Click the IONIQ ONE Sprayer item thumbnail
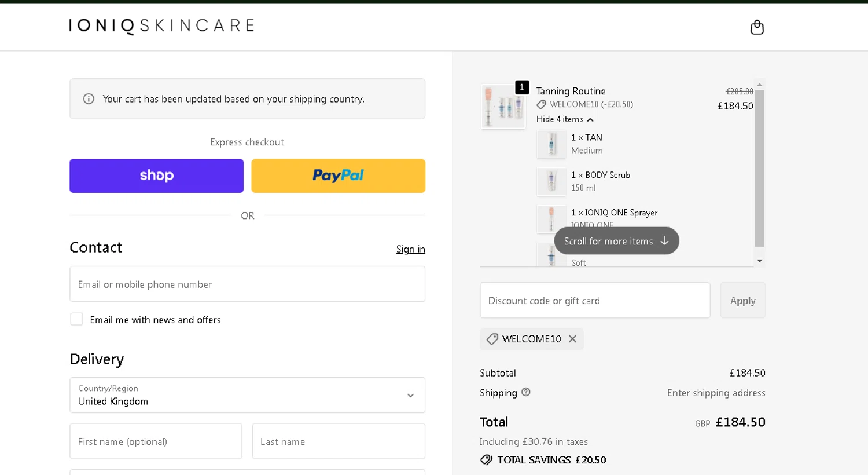This screenshot has height=475, width=868. 551,220
